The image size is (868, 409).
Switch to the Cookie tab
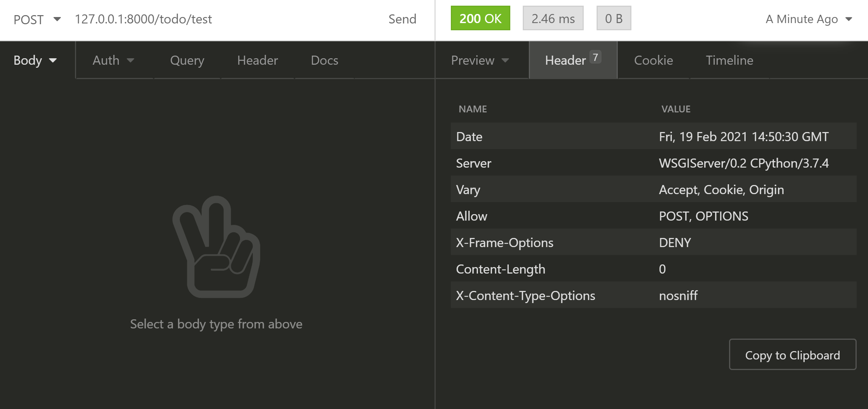pos(653,61)
